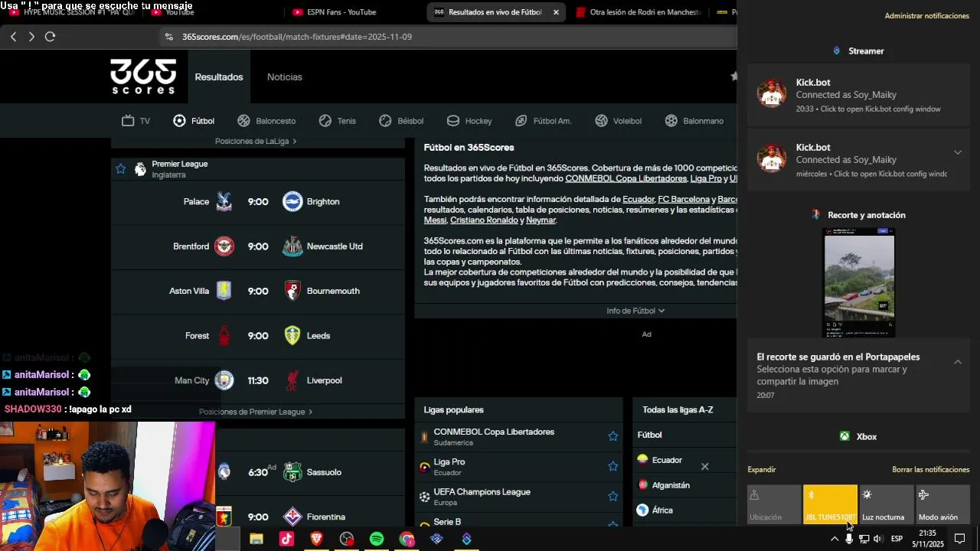Click the Brentford team crest

[224, 246]
